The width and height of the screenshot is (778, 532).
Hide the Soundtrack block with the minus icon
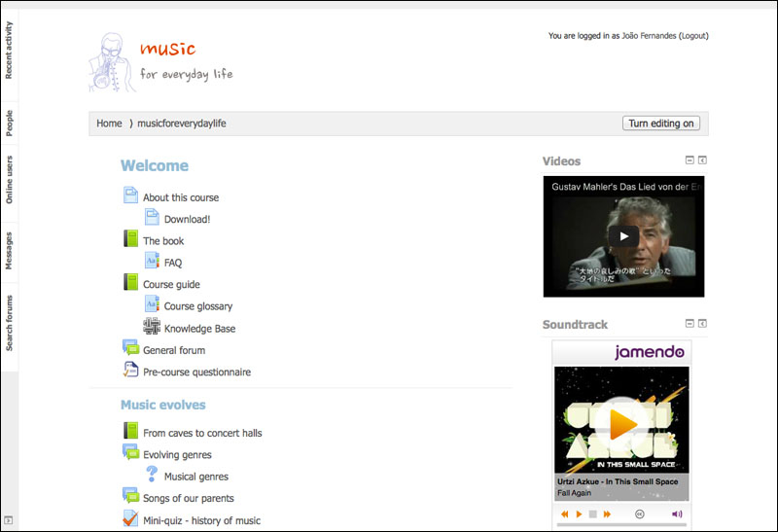pyautogui.click(x=690, y=323)
